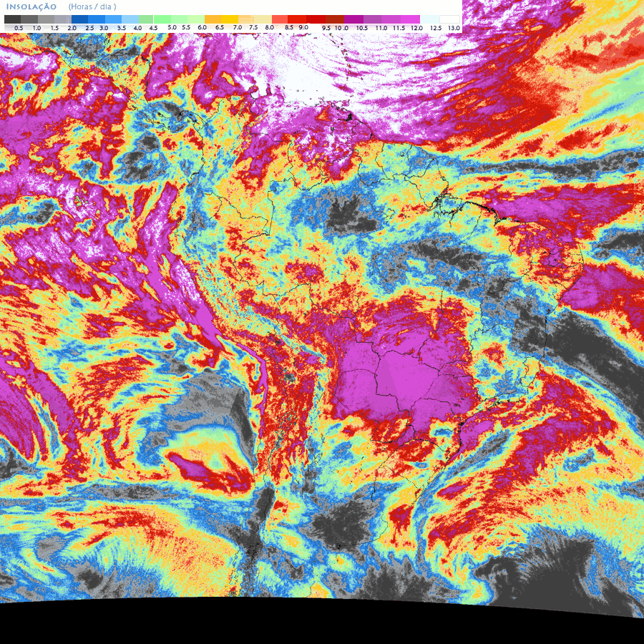Click the 12.5 value label in legend

(x=435, y=27)
